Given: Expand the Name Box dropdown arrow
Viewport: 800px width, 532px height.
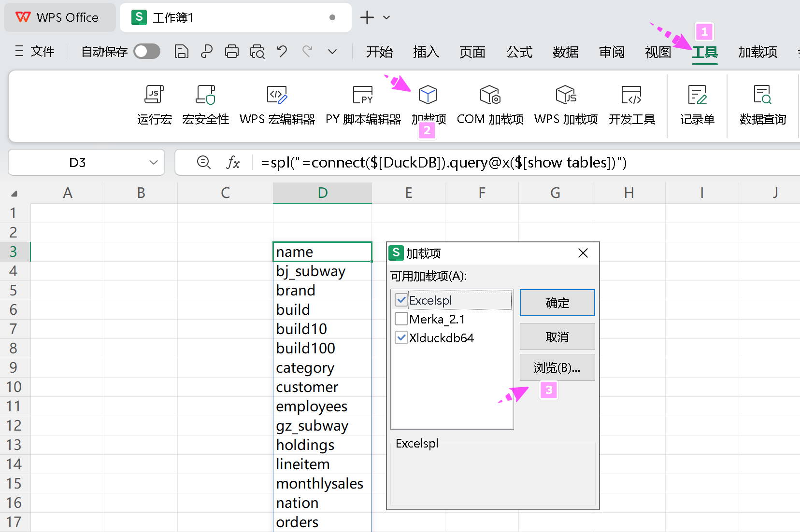Looking at the screenshot, I should (x=154, y=162).
